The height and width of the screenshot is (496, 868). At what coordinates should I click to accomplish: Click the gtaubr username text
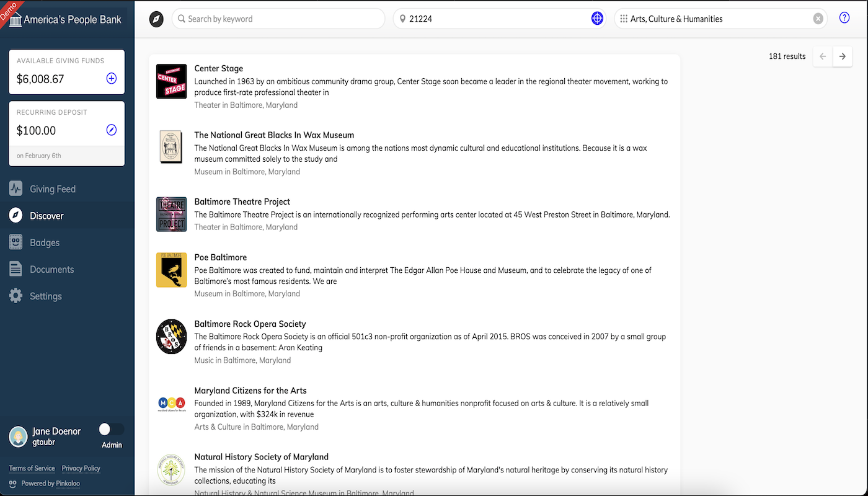pyautogui.click(x=44, y=443)
